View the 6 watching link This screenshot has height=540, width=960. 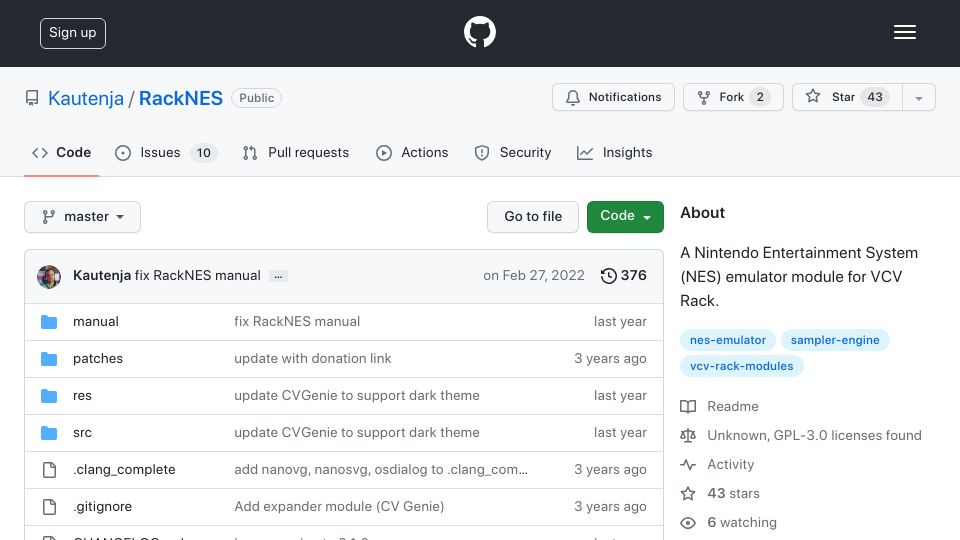(729, 523)
